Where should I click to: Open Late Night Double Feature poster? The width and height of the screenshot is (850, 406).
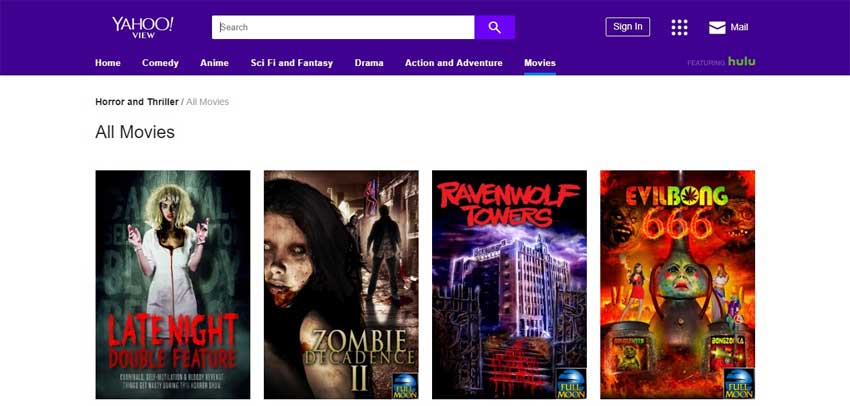point(173,285)
